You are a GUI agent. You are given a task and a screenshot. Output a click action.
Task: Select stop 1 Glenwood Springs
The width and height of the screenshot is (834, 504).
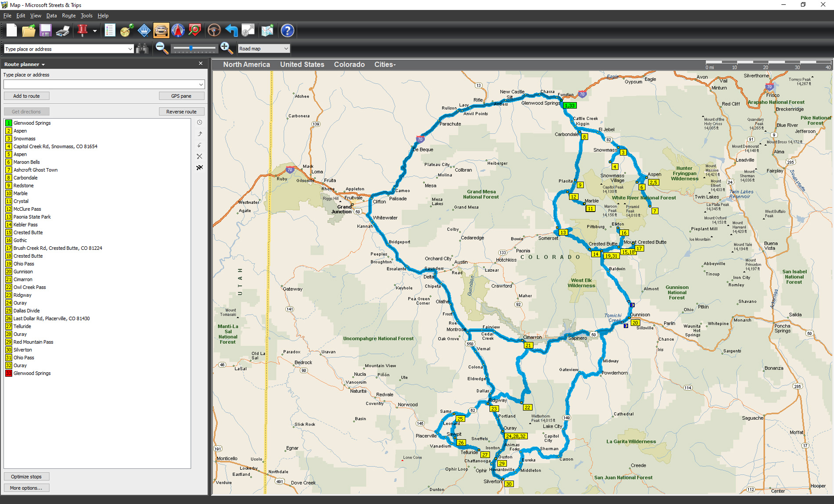click(x=97, y=123)
